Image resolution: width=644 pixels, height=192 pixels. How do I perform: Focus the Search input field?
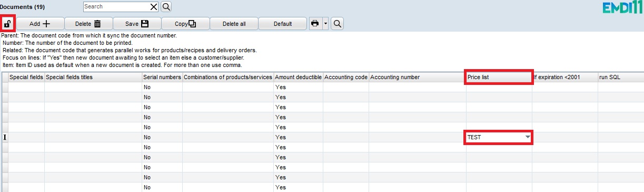116,7
